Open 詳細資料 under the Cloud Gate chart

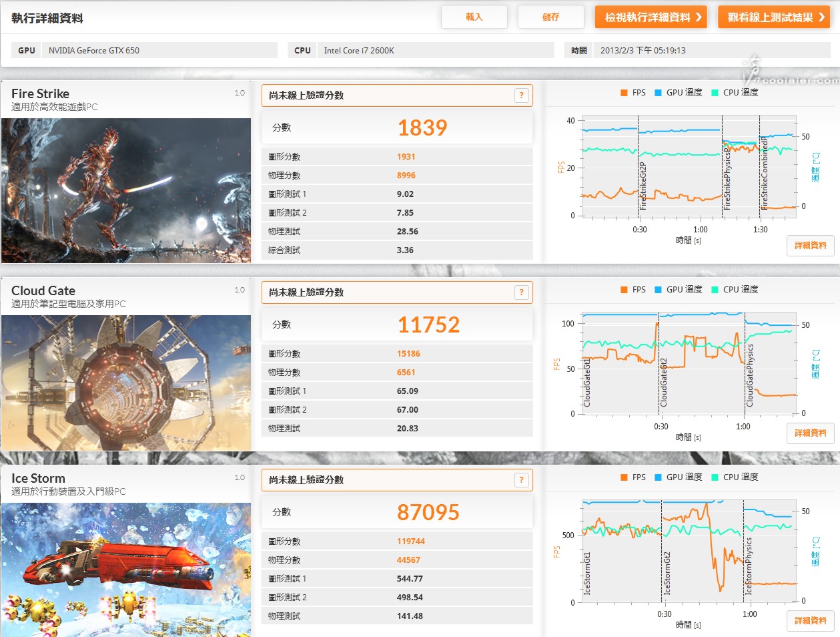tap(810, 433)
